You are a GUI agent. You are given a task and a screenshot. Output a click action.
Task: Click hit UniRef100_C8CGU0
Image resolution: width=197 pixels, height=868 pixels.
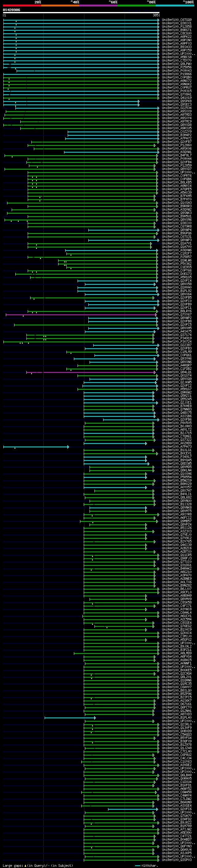tap(177, 33)
